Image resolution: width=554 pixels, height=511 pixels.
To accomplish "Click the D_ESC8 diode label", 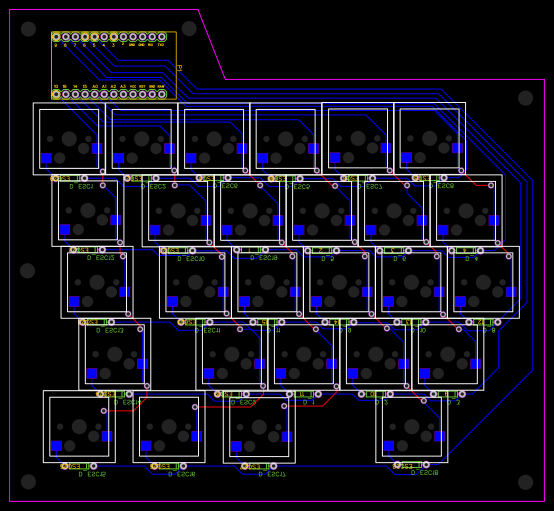I will [443, 186].
